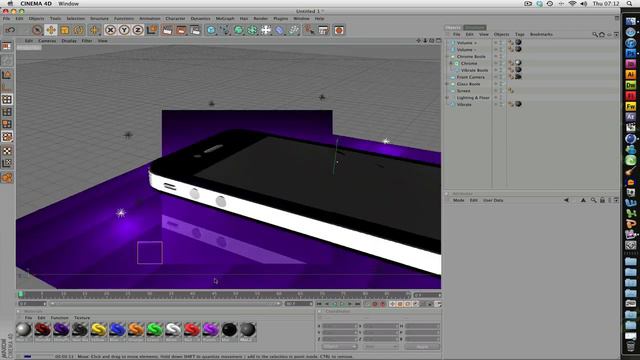
Task: Activate the Move tool
Action: (51, 30)
